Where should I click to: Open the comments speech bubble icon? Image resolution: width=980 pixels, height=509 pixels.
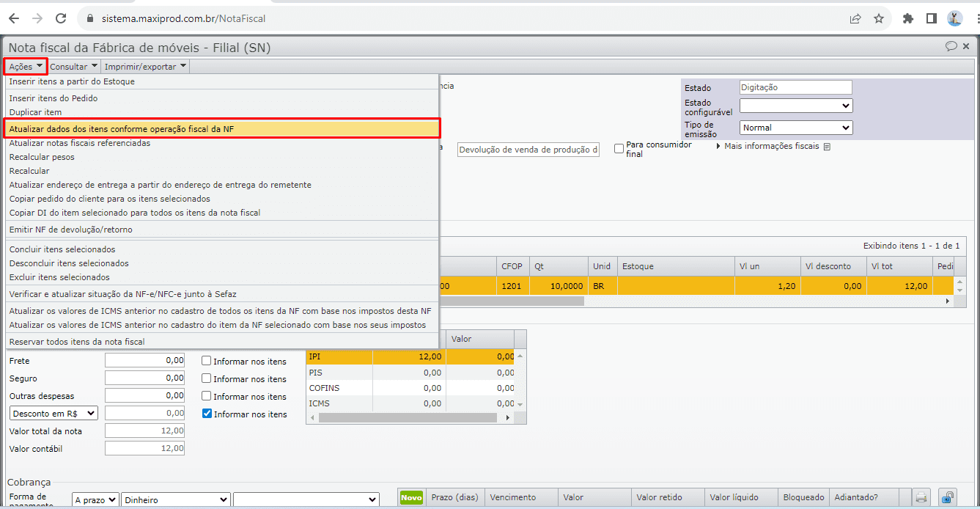click(x=951, y=46)
